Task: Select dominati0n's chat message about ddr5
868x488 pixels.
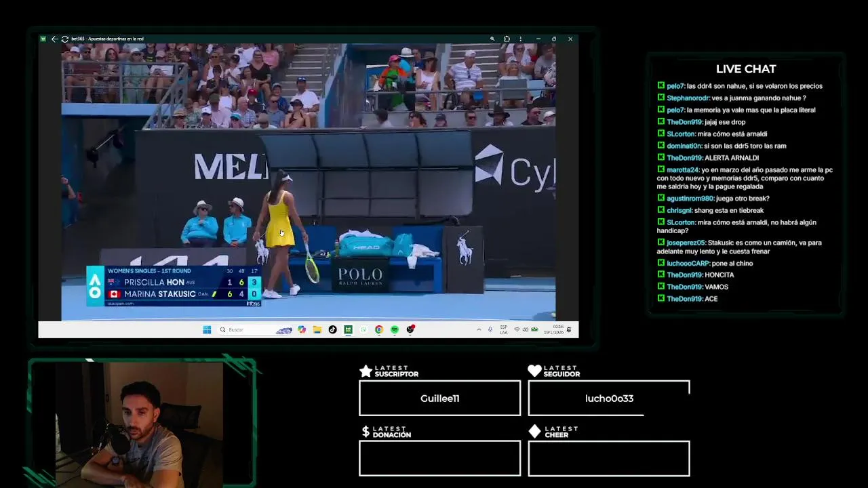Action: click(722, 146)
